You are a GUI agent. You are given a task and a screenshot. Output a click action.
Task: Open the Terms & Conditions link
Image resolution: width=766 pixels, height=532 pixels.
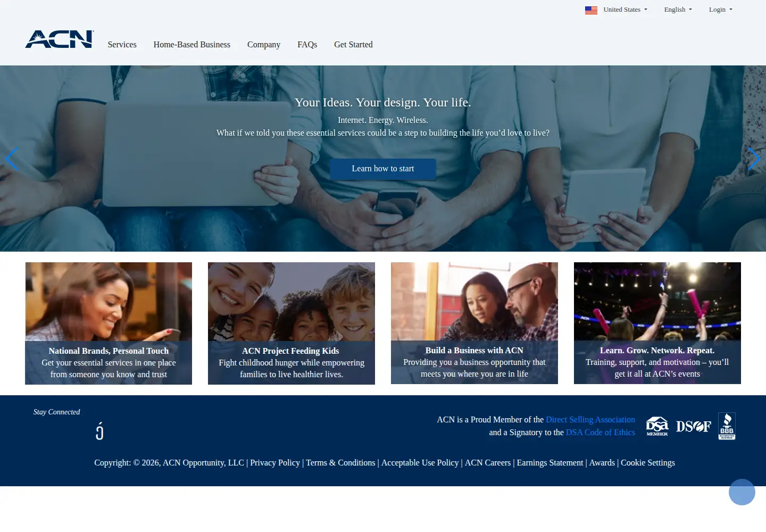pos(340,463)
